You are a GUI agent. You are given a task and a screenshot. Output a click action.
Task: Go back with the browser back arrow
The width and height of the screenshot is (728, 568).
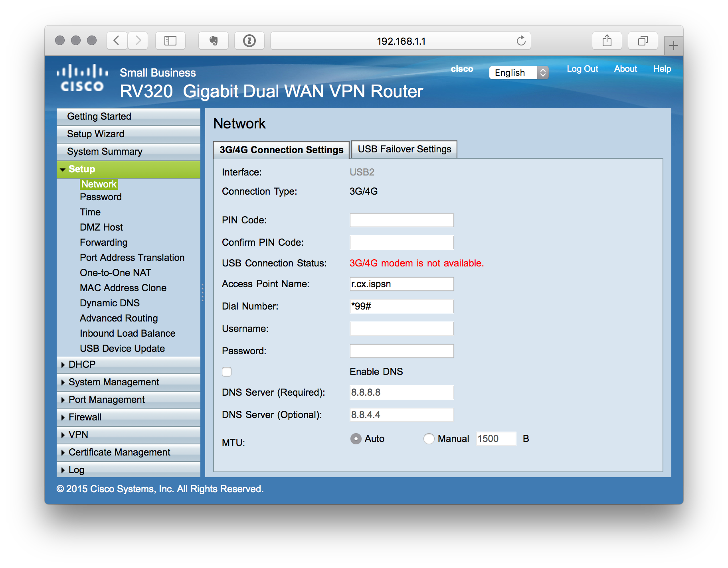point(117,41)
